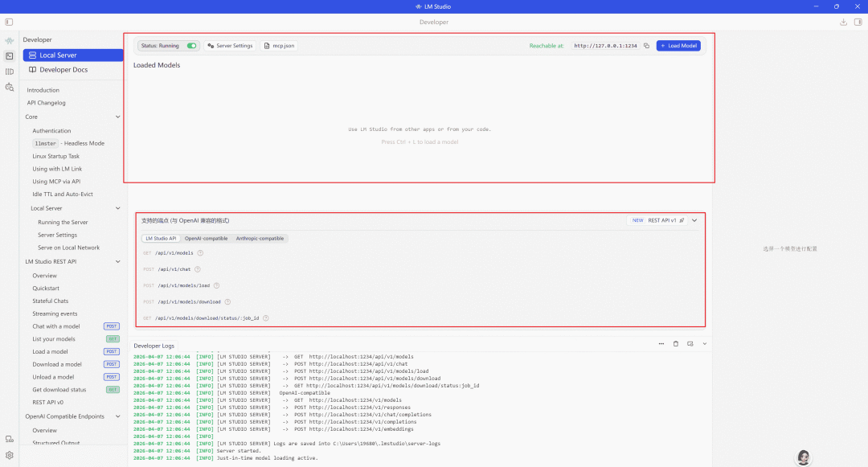Image resolution: width=868 pixels, height=467 pixels.
Task: Open the Chat section in the left rail
Action: pyautogui.click(x=10, y=40)
